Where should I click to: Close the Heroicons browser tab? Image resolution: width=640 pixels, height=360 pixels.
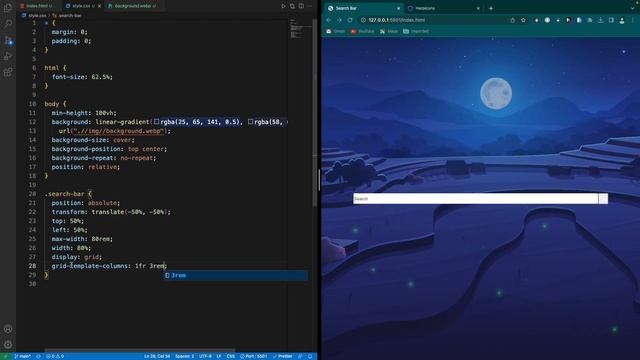478,8
